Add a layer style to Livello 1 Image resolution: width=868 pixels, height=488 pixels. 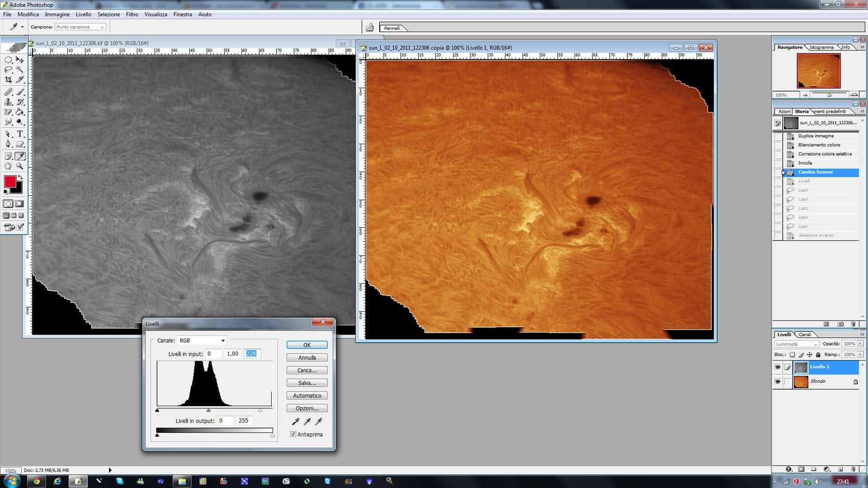point(789,469)
